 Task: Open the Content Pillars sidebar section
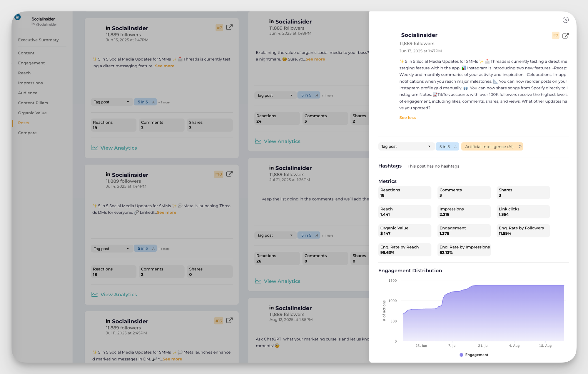click(x=33, y=103)
